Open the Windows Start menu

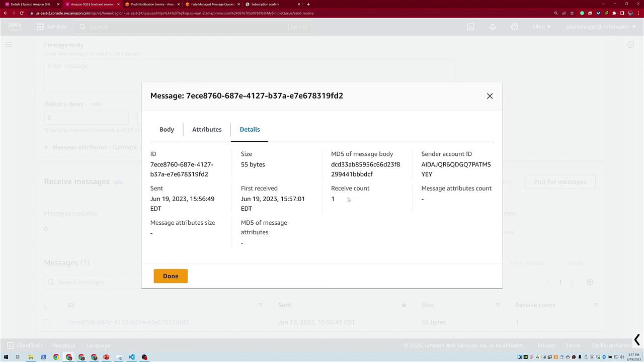(6, 357)
